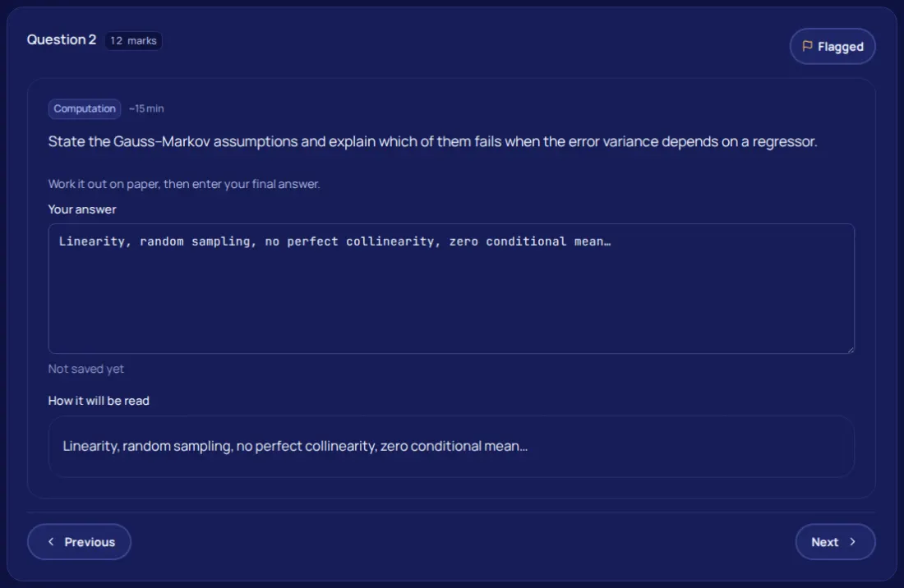The image size is (904, 588).
Task: Click the right chevron icon beside Next
Action: [x=852, y=541]
